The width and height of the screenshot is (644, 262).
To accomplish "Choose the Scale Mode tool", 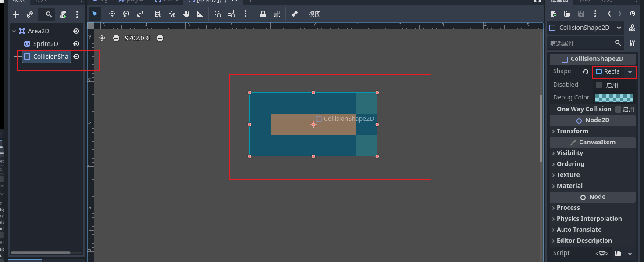I will (x=140, y=14).
